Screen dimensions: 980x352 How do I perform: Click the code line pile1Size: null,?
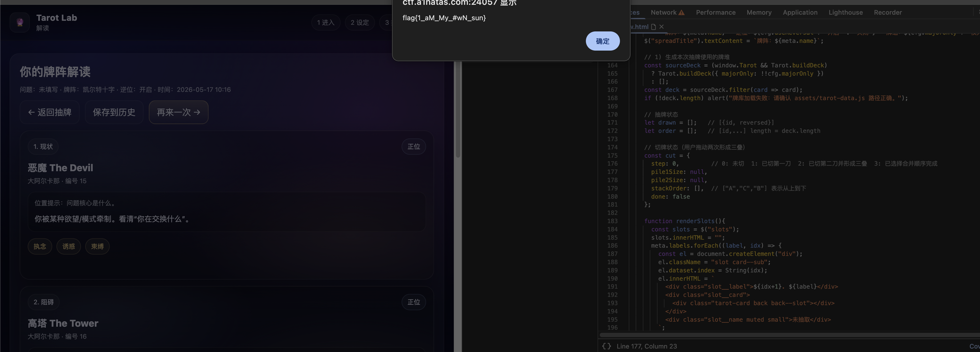click(679, 172)
